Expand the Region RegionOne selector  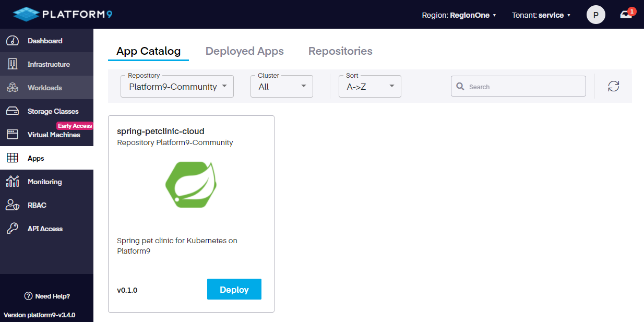(459, 15)
